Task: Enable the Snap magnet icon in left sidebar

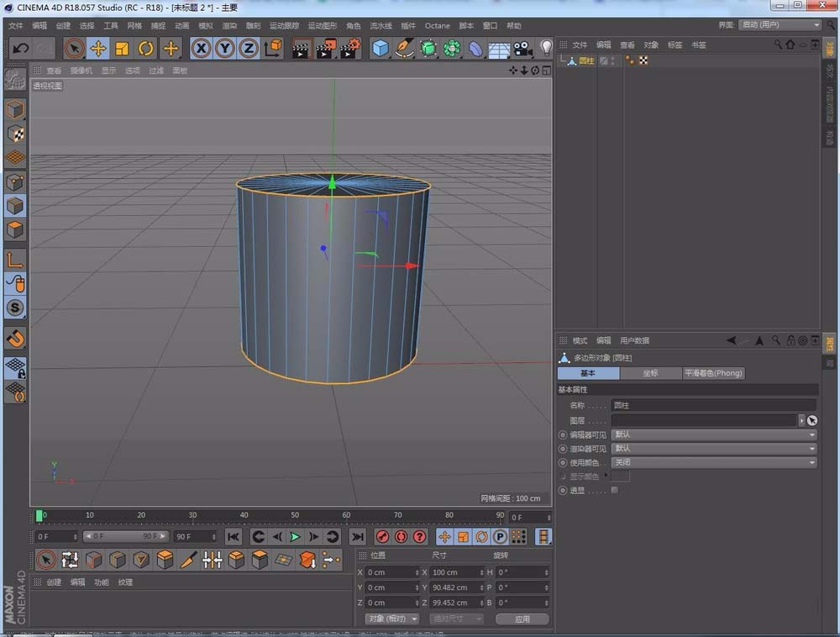Action: [x=15, y=339]
